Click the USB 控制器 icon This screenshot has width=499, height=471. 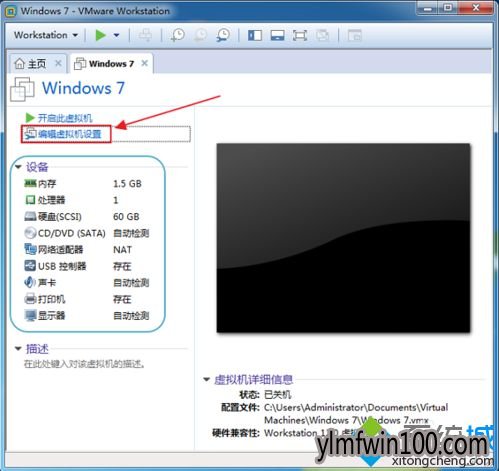(x=30, y=266)
